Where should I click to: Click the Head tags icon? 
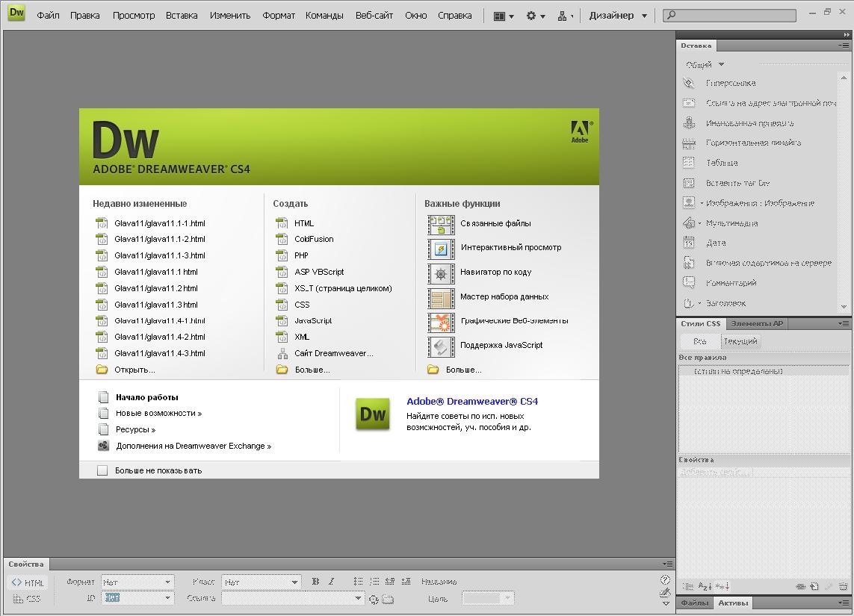click(689, 303)
